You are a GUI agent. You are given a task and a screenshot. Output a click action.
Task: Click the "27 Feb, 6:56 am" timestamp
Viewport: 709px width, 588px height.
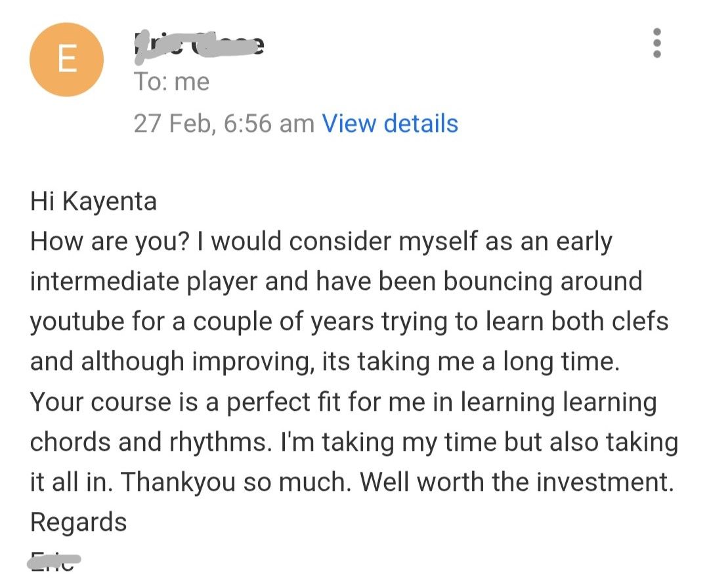tap(223, 123)
